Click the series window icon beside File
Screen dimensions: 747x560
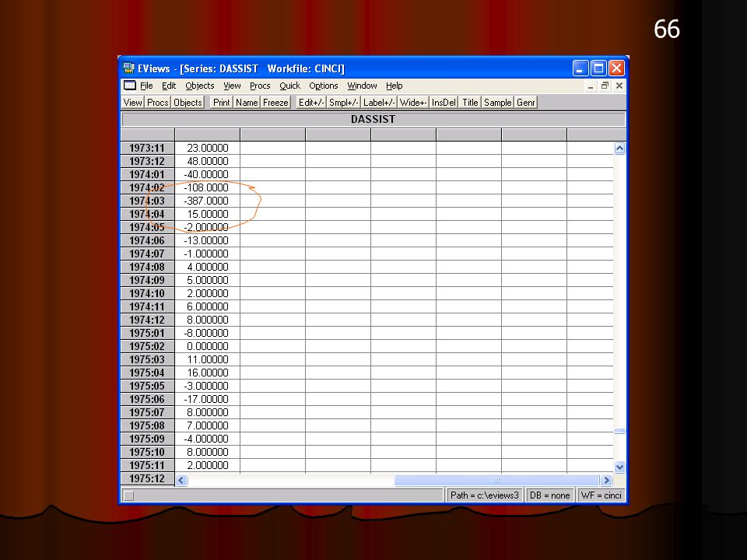click(x=130, y=86)
